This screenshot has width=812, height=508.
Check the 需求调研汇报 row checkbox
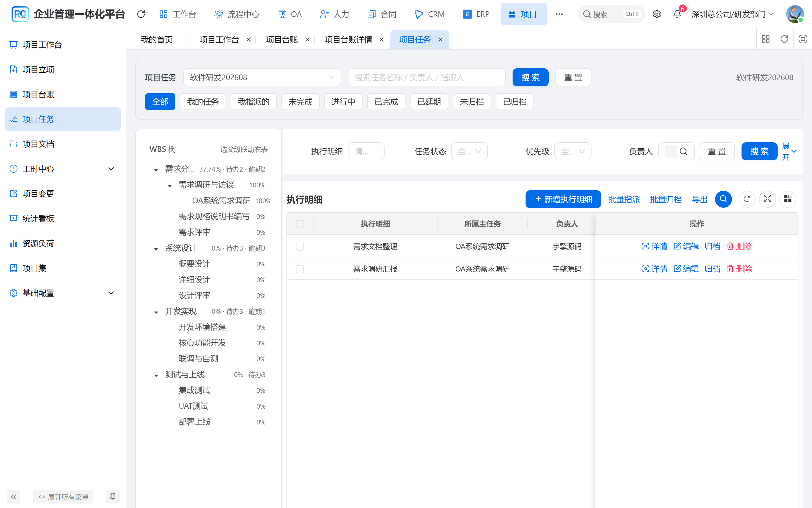tap(300, 269)
